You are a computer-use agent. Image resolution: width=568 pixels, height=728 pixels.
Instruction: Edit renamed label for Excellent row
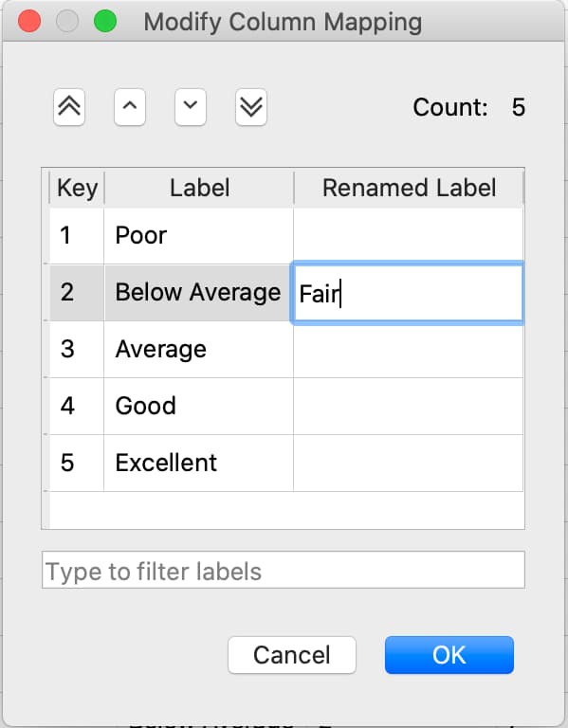[409, 463]
